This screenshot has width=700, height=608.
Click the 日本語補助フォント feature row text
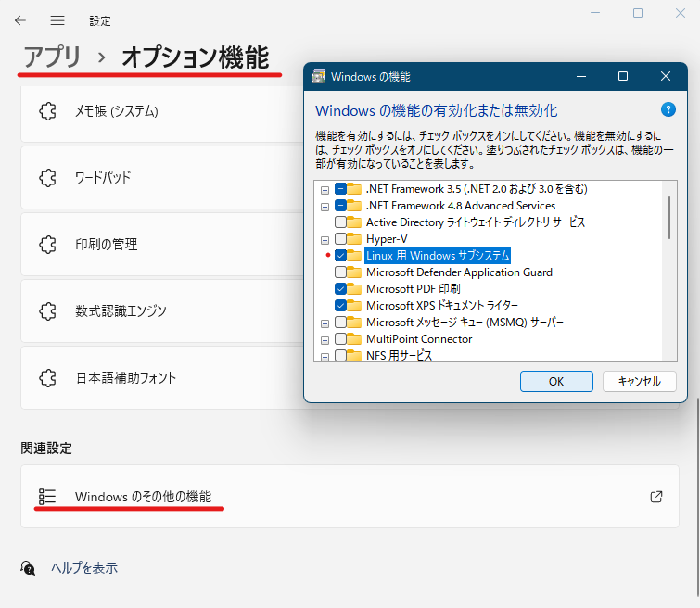click(x=125, y=378)
